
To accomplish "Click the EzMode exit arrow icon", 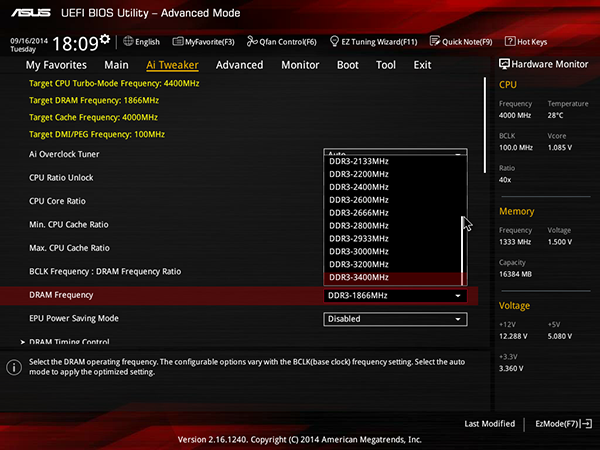I will coord(587,424).
